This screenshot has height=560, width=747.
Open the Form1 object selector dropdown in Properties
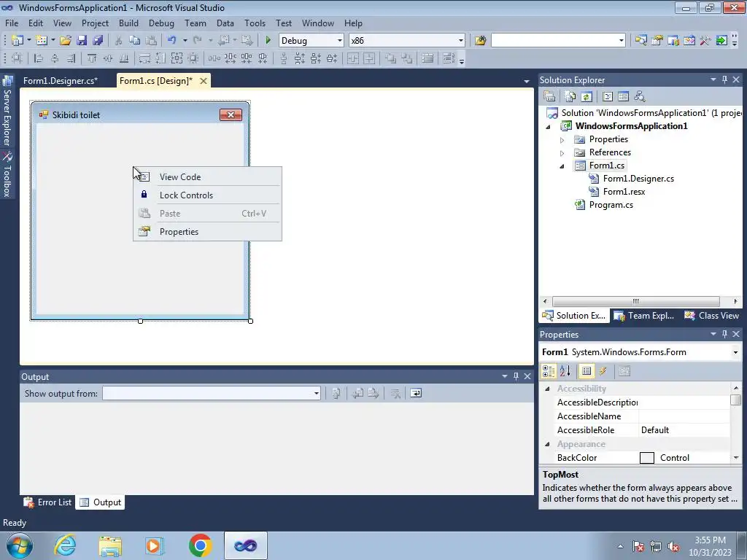[735, 352]
